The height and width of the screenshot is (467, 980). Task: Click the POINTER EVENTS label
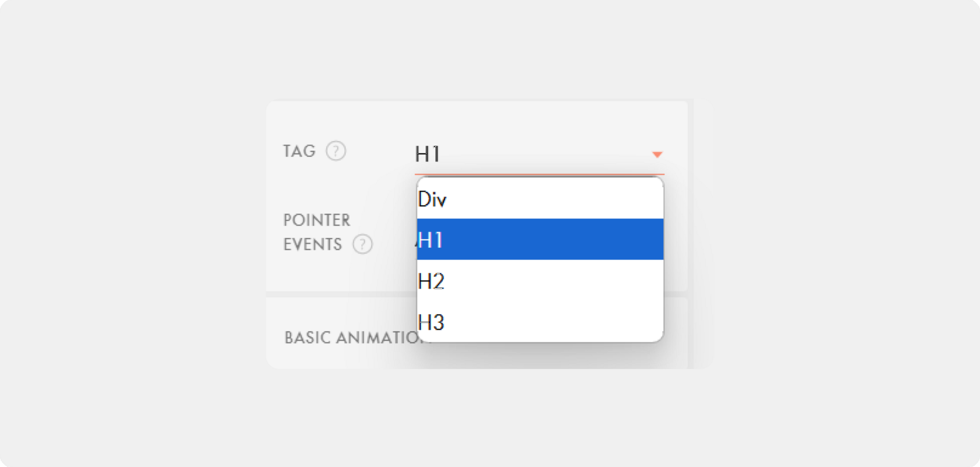point(317,232)
